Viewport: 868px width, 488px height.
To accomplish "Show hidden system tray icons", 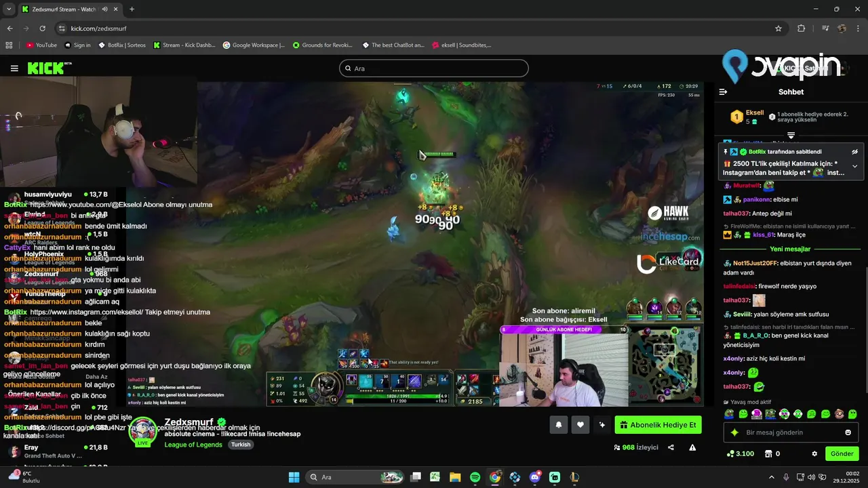I will click(772, 477).
